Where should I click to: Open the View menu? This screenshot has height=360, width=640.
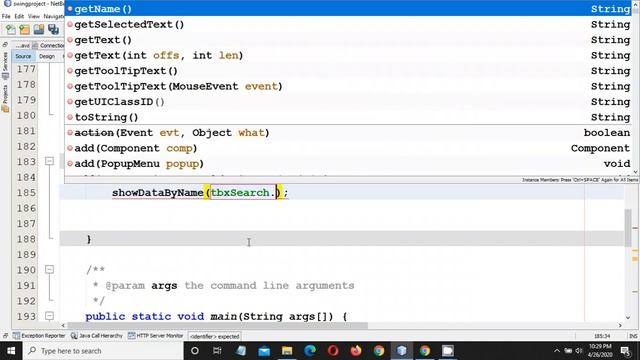[34, 16]
